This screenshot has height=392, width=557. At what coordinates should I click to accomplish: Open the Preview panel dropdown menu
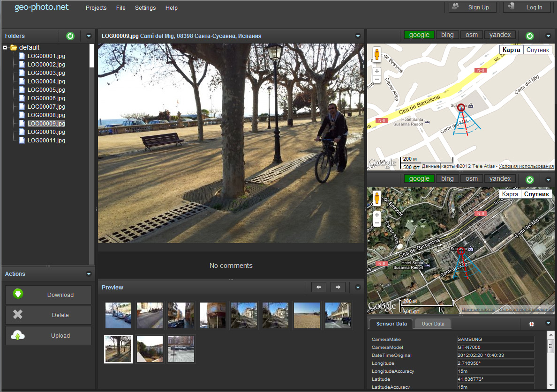[x=358, y=287]
